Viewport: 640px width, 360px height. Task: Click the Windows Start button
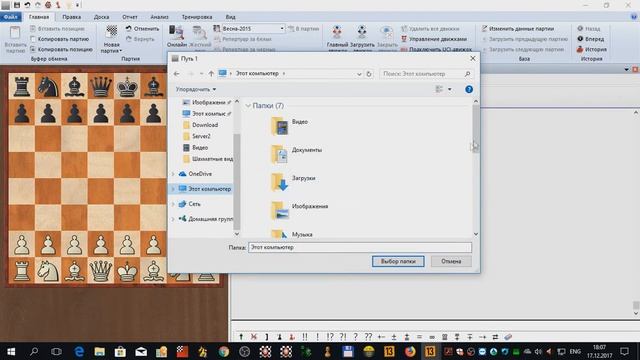11,351
